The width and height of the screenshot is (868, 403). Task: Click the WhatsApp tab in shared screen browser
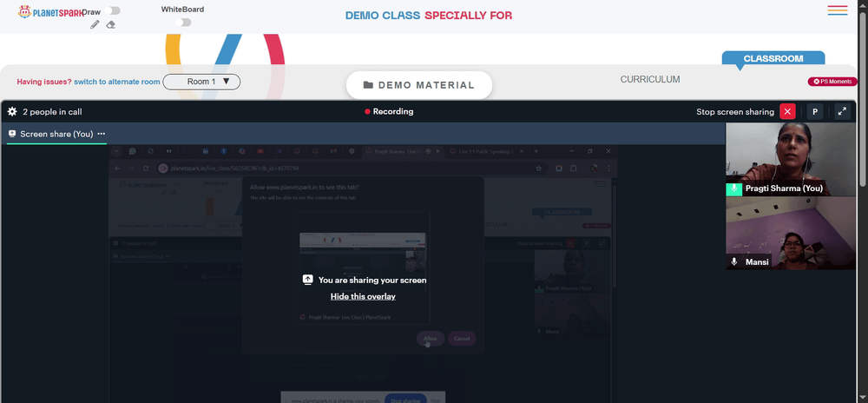click(x=132, y=151)
